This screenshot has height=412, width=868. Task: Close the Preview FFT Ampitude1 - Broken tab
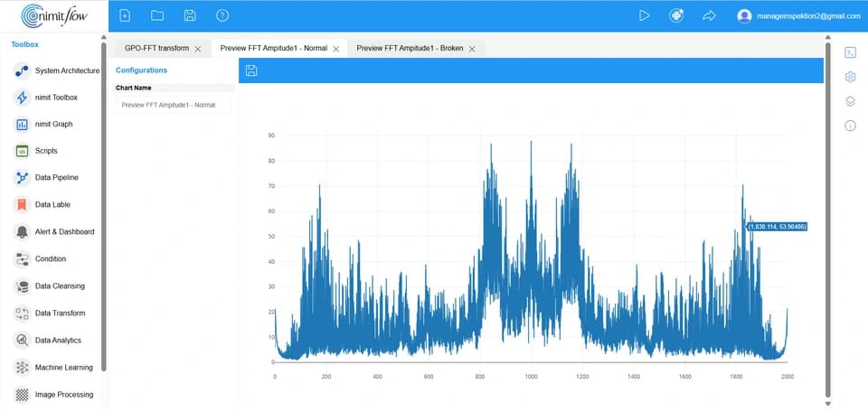tap(472, 49)
